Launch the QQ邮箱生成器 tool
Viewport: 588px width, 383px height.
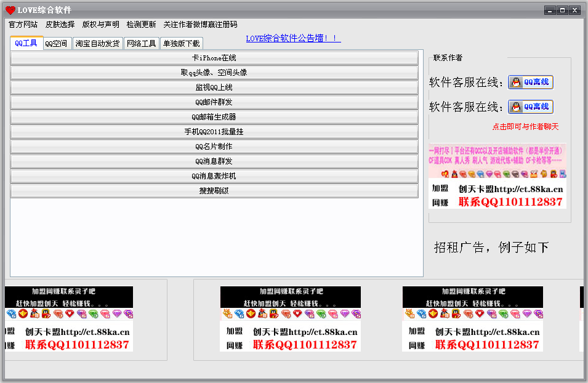coord(214,117)
